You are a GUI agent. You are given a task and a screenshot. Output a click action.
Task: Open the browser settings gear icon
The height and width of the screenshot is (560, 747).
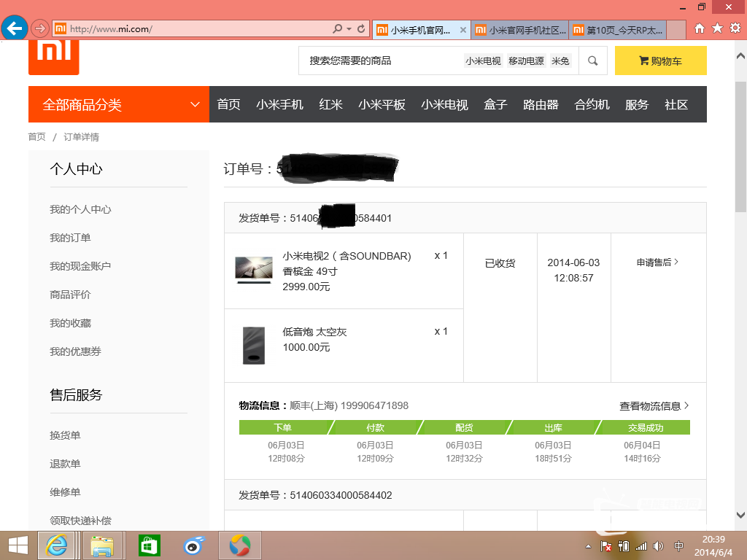tap(735, 28)
